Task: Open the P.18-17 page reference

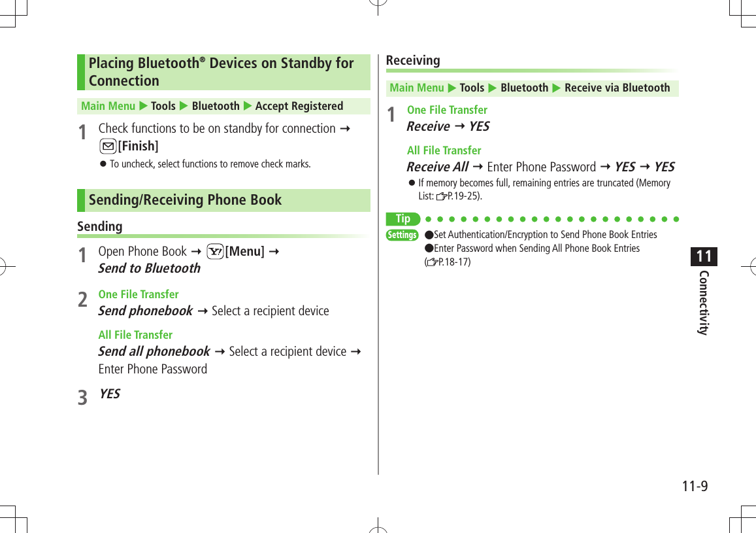Action: click(x=453, y=262)
